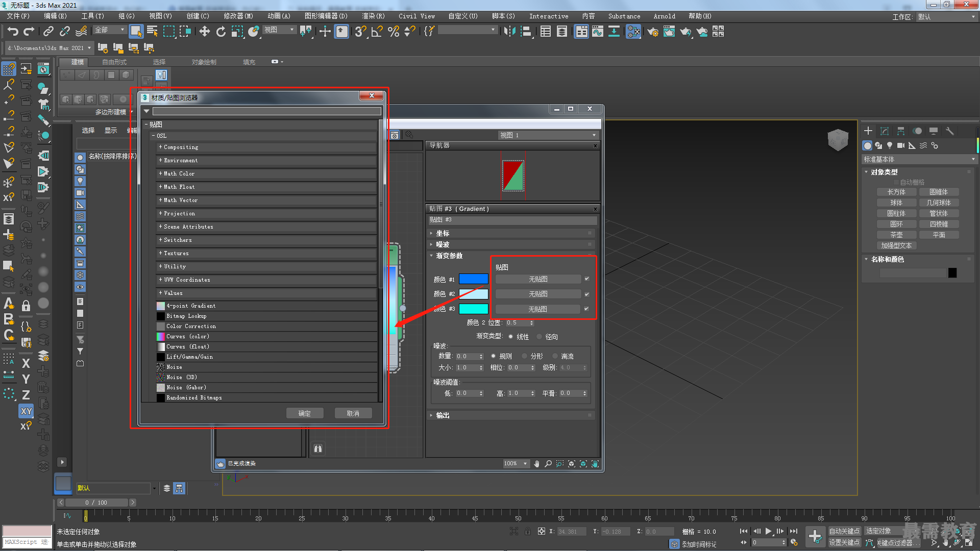Screen dimensions: 980x551
Task: Click the Play Animation button
Action: [x=769, y=531]
